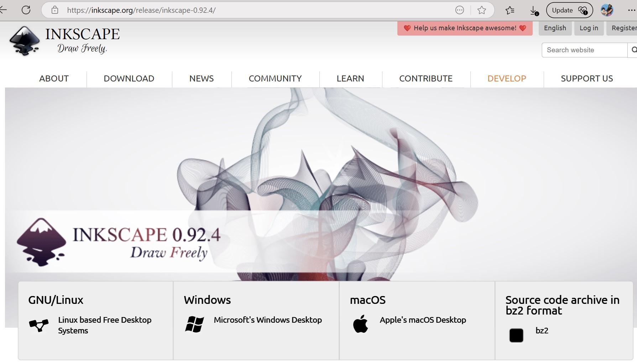This screenshot has height=364, width=637.
Task: Click the GNU/Linux heading
Action: point(56,300)
